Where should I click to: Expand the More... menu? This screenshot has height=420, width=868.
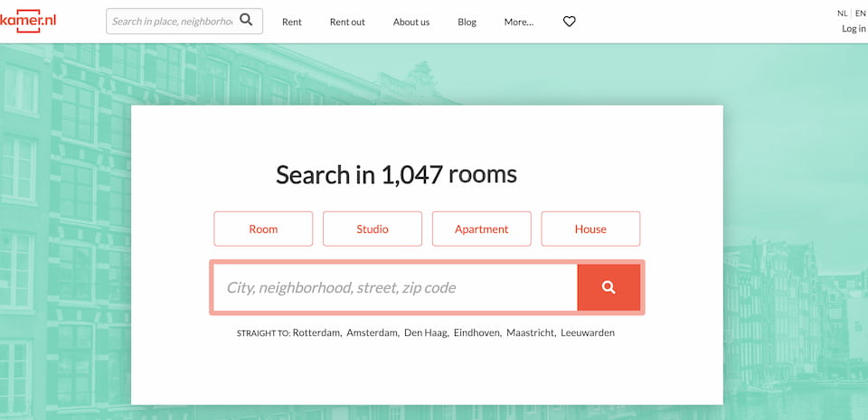(518, 22)
